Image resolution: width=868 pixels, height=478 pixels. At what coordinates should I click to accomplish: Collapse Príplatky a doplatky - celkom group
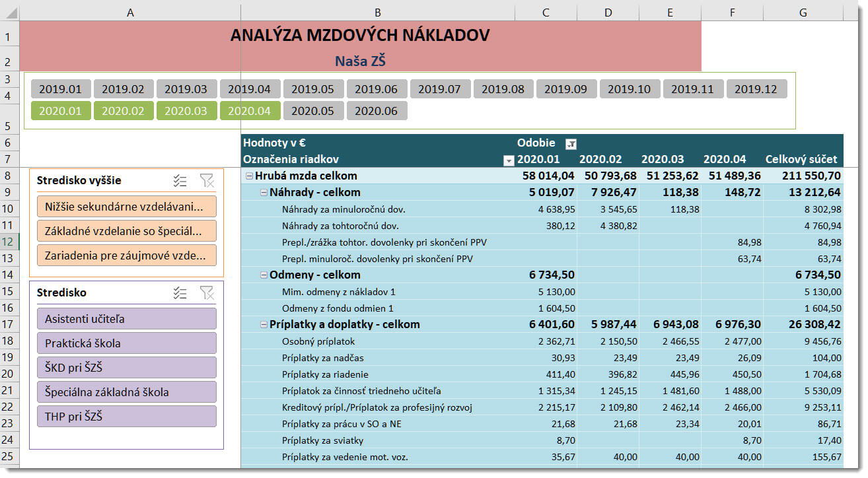[264, 325]
